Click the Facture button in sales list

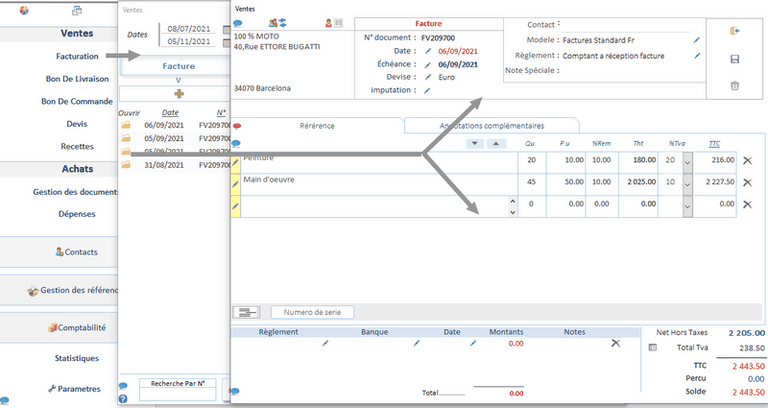(x=179, y=66)
